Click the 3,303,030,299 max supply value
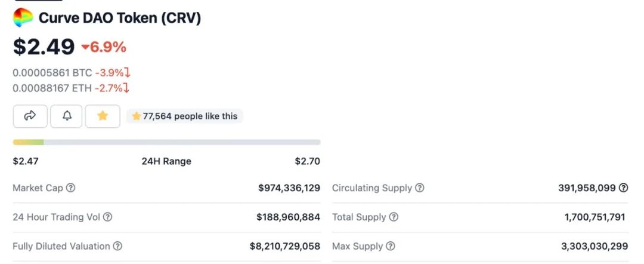This screenshot has height=264, width=644. pos(595,246)
